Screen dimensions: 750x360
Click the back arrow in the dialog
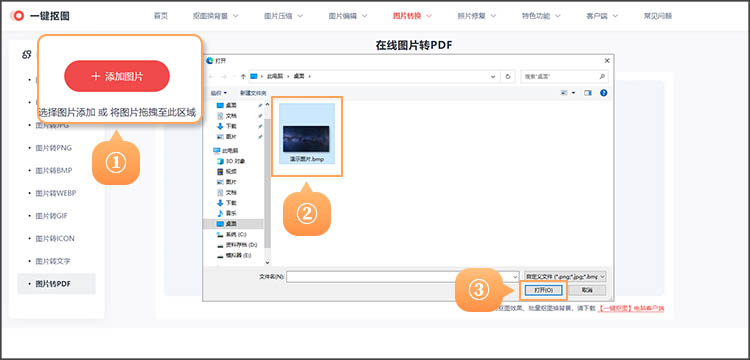click(x=211, y=76)
